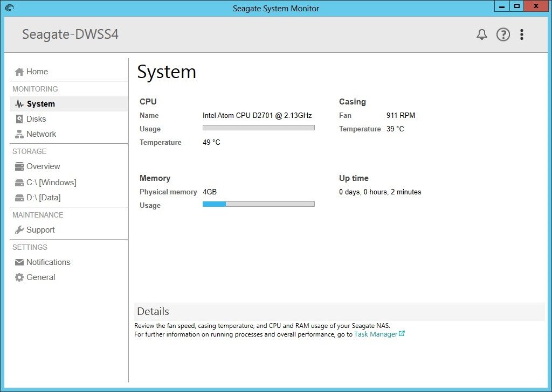Click the Memory section heading
This screenshot has width=552, height=392.
[x=155, y=178]
